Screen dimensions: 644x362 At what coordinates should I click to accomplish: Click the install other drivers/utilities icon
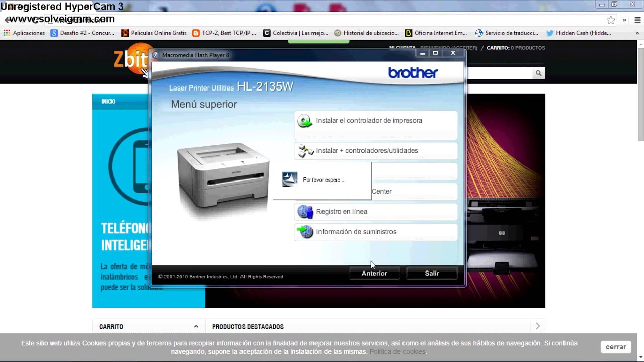click(305, 151)
